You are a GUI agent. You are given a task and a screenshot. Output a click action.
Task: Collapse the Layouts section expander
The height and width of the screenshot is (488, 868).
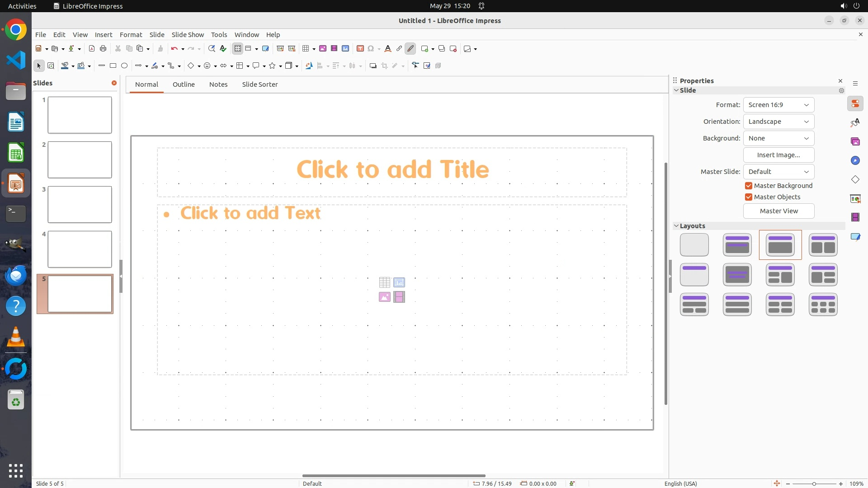[676, 226]
